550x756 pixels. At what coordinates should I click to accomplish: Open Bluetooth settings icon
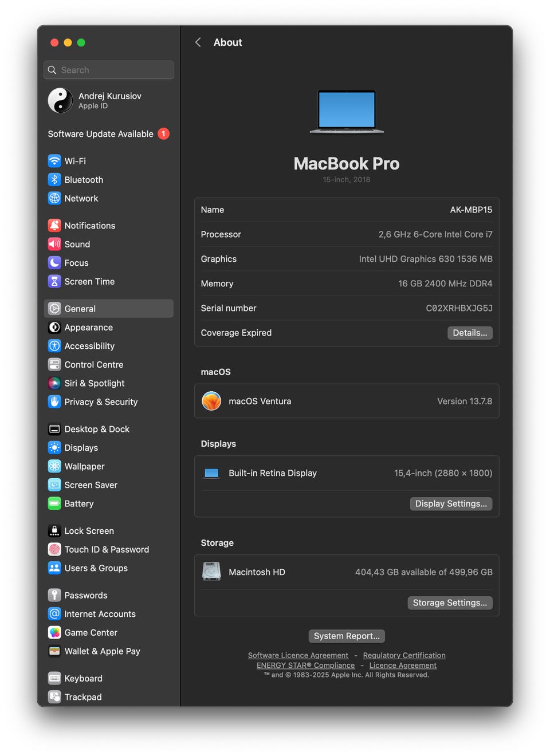tap(54, 180)
